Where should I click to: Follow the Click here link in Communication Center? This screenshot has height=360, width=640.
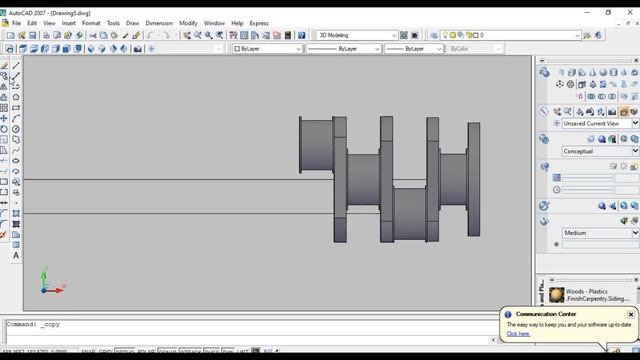coord(518,334)
